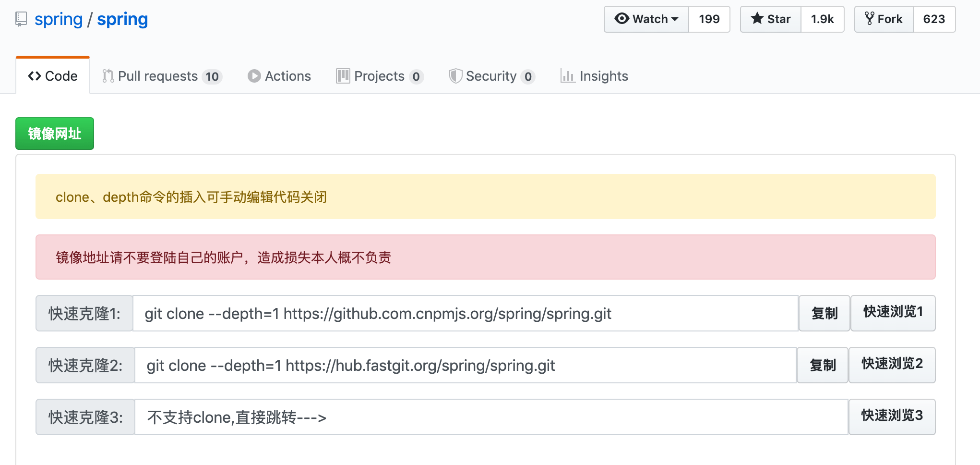Focus the 快速克隆1 clone command field
980x465 pixels.
(466, 313)
